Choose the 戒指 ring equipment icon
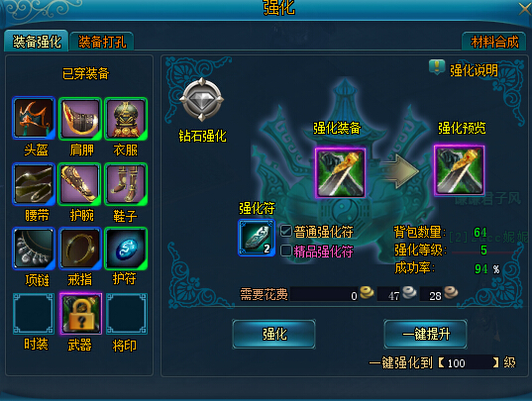The image size is (532, 401). 80,249
